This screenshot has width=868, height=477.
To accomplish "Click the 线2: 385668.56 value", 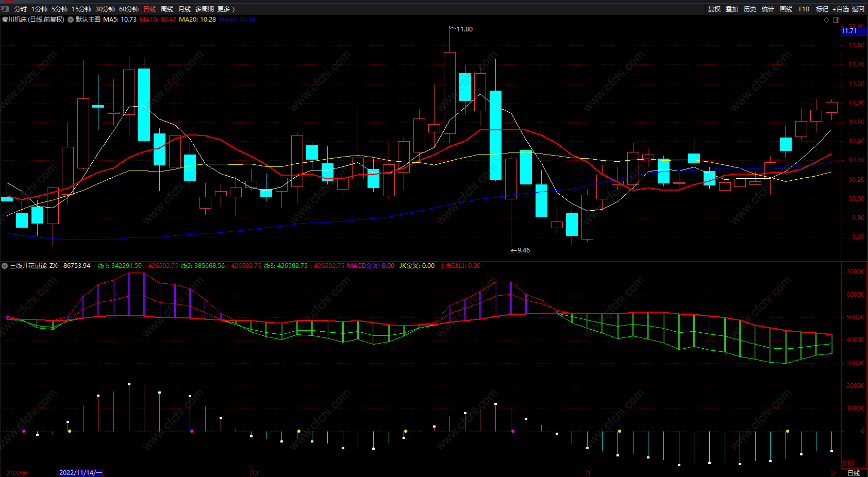I will pyautogui.click(x=203, y=266).
